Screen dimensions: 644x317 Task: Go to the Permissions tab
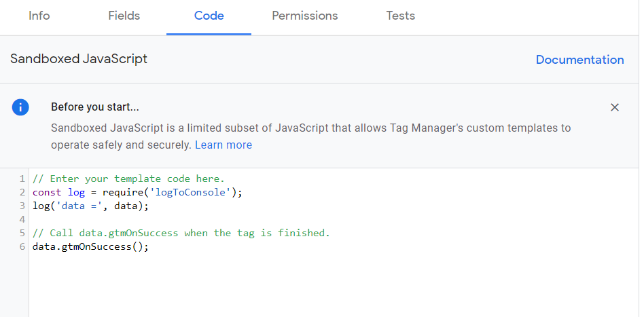click(x=305, y=16)
